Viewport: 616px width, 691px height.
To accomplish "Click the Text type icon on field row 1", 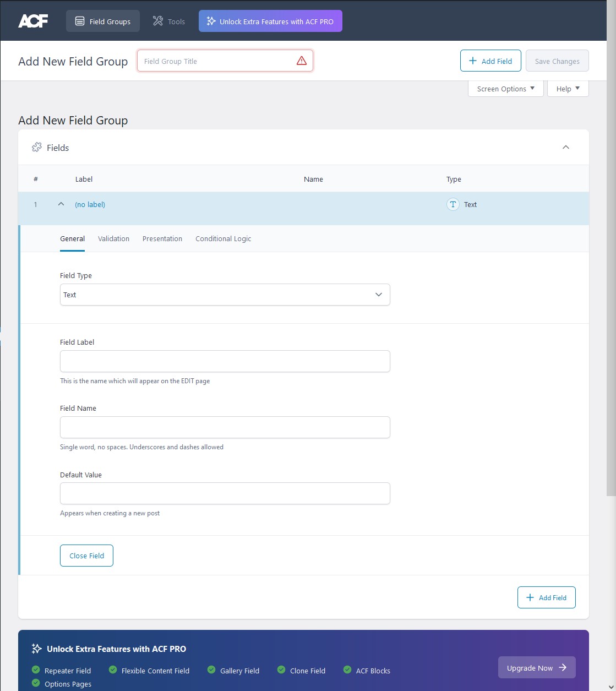I will pos(453,204).
